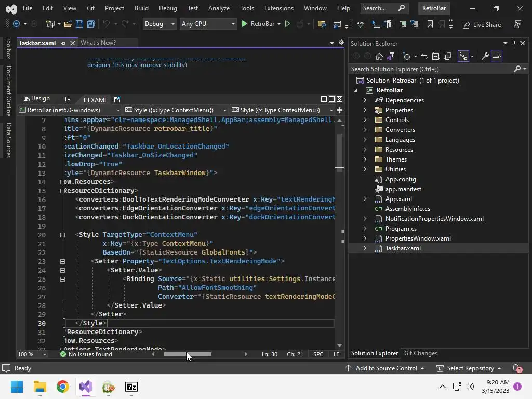Screen dimensions: 532x399
Task: Click the New Project toolbar icon
Action: [50, 24]
